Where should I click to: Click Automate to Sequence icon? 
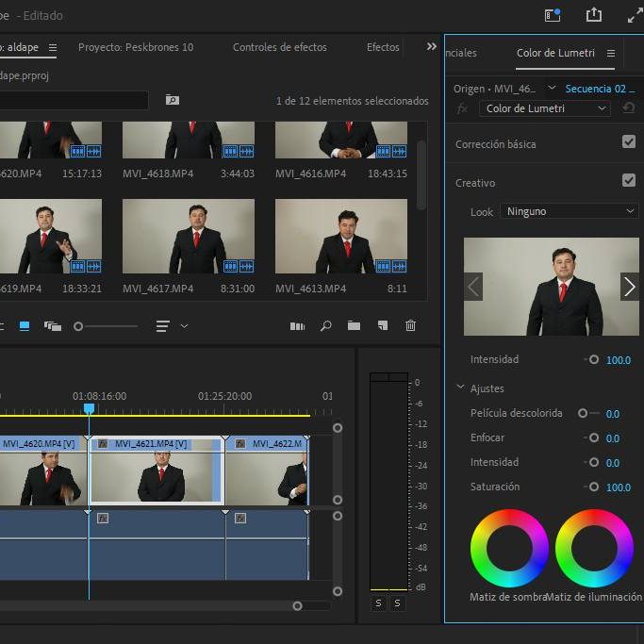(x=297, y=326)
